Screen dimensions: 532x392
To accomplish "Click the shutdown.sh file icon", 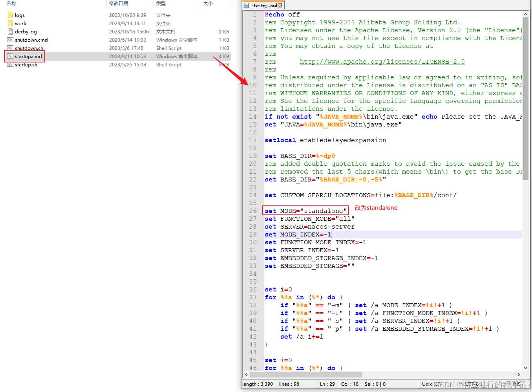I will (x=10, y=48).
